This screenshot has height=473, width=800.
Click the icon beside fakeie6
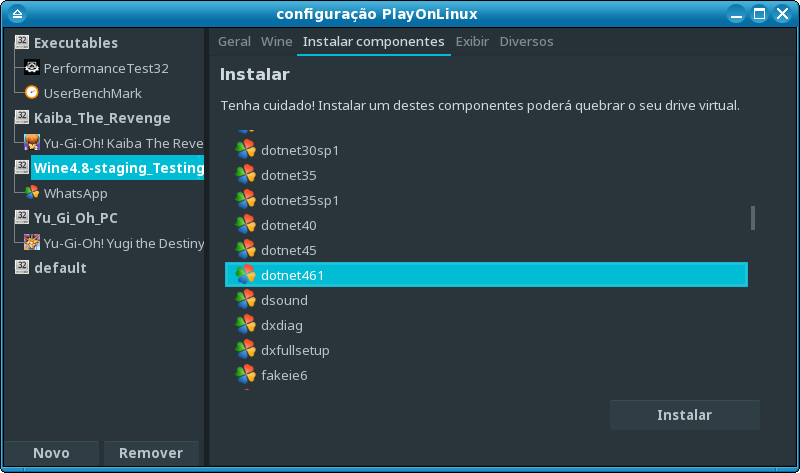click(x=245, y=375)
